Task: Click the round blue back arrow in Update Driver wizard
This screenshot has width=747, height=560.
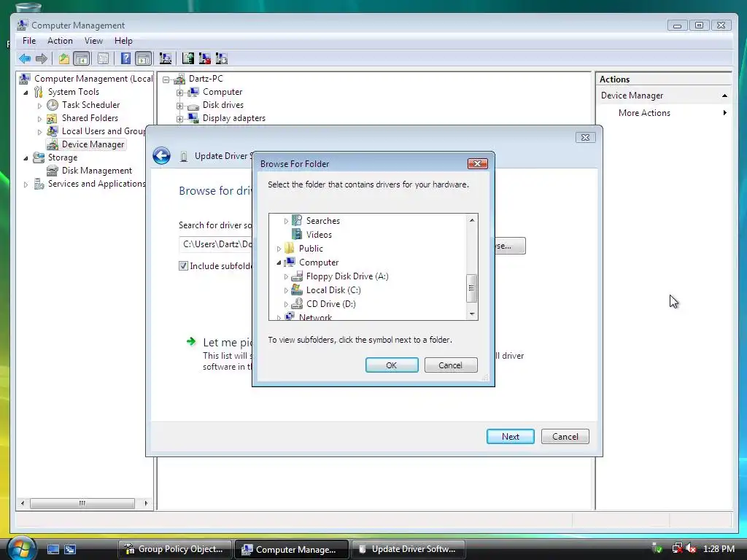Action: click(x=161, y=156)
